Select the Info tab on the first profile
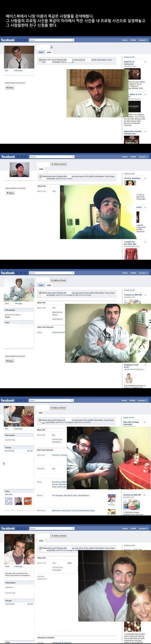This screenshot has height=644, width=151. 49,52
